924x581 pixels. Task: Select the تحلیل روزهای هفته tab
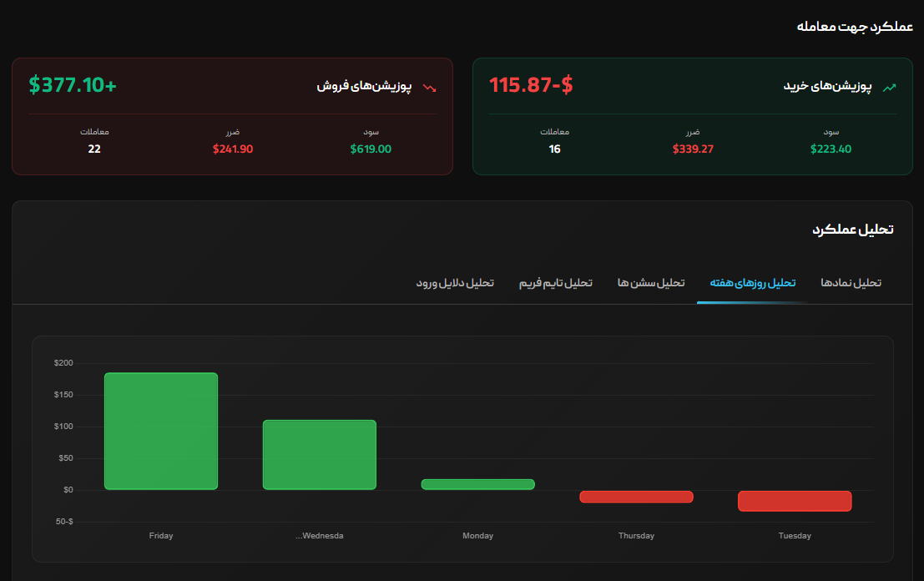pos(752,283)
